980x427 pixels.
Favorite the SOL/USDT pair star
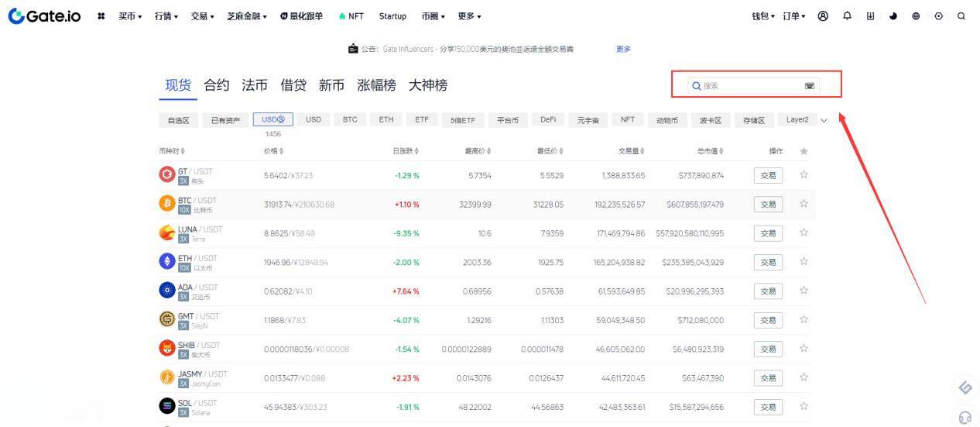pos(804,407)
